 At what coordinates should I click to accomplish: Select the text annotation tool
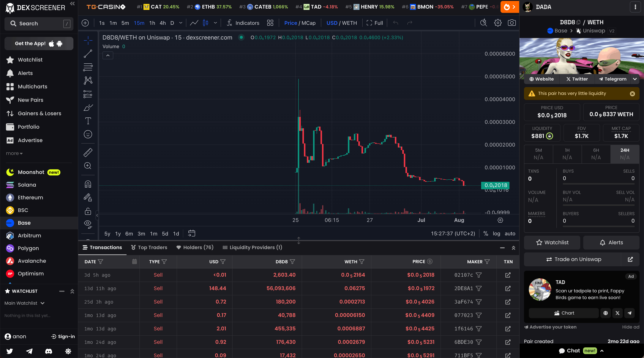88,121
